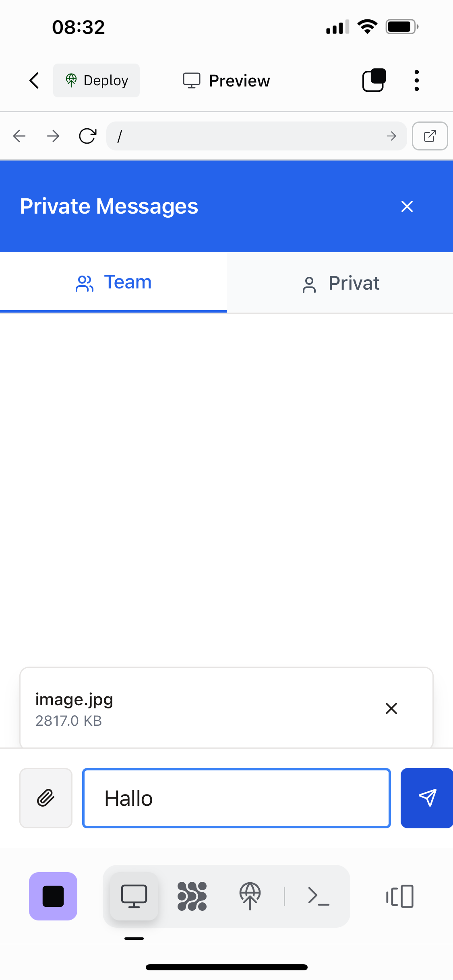Open the stacked tabs overview icon
The width and height of the screenshot is (453, 980).
(374, 80)
